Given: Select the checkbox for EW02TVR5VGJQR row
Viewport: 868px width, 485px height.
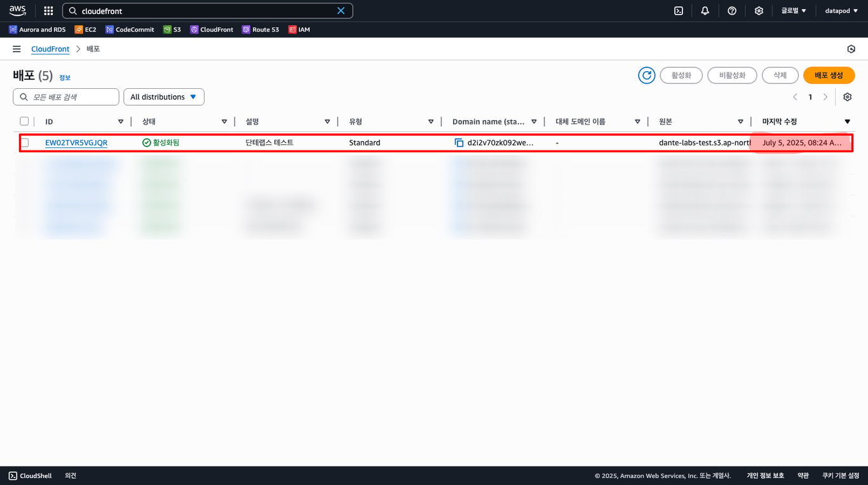Looking at the screenshot, I should (24, 143).
